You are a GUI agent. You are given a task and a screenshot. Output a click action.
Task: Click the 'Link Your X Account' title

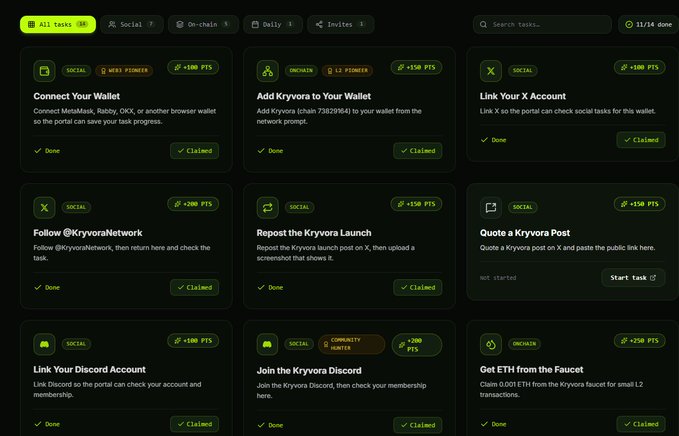(523, 96)
